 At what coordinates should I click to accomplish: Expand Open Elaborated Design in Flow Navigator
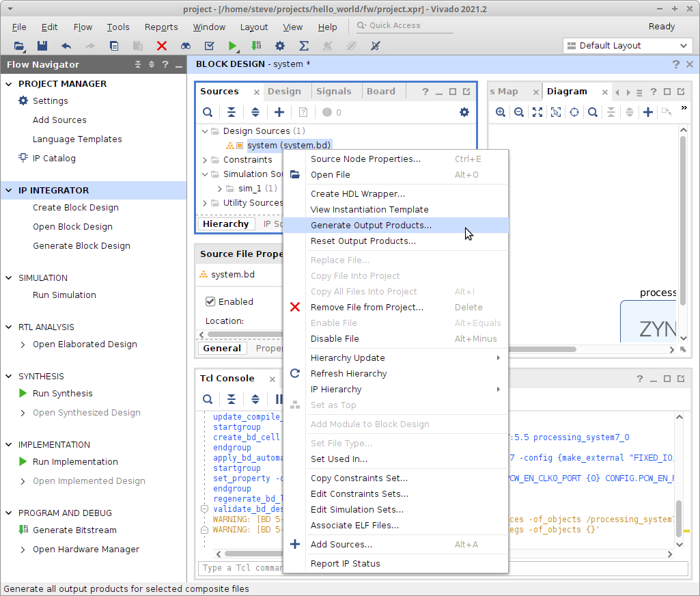(23, 344)
